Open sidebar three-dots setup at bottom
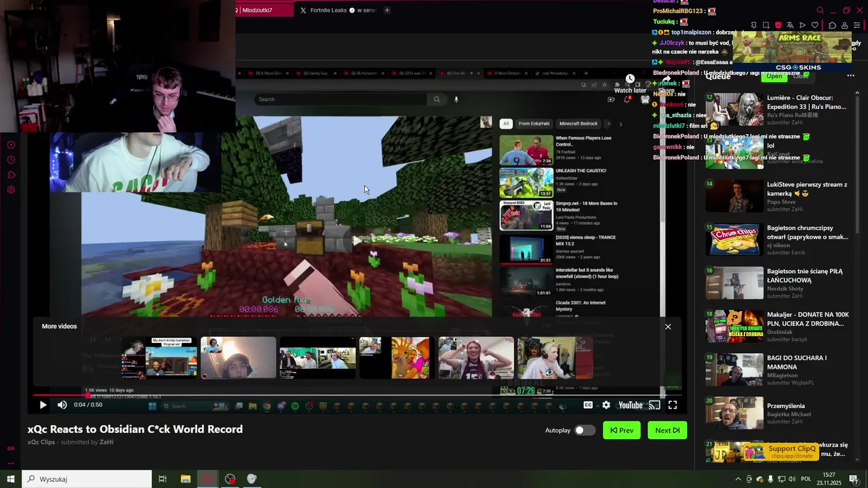The width and height of the screenshot is (868, 488). pos(11,463)
